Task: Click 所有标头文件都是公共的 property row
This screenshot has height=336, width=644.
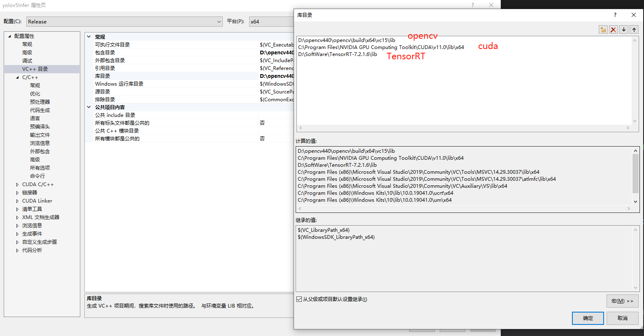Action: tap(190, 123)
